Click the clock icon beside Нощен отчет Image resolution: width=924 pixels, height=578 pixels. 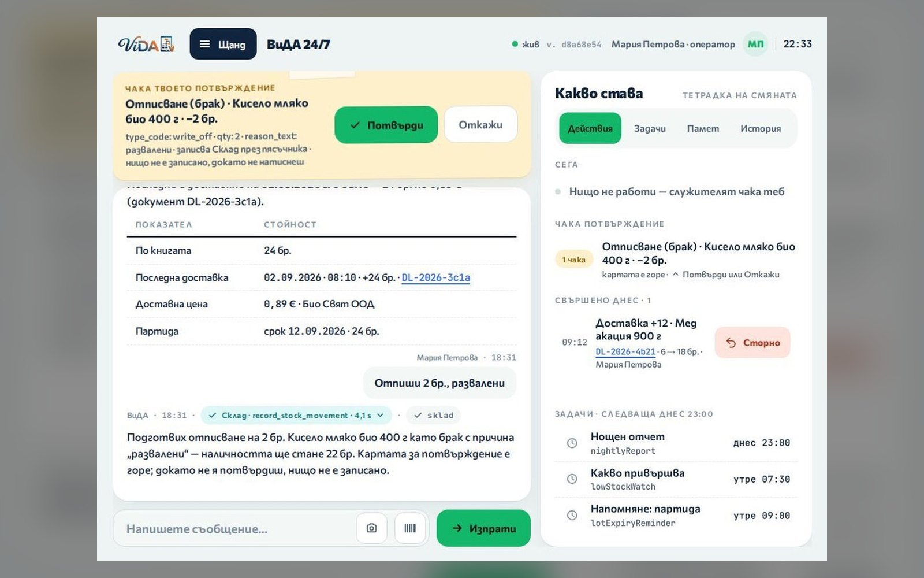tap(572, 443)
